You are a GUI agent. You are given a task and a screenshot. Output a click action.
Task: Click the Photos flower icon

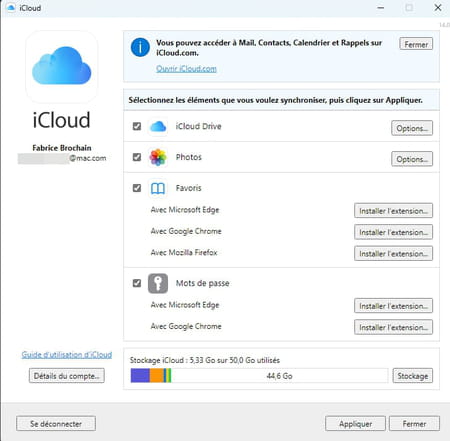[x=158, y=157]
